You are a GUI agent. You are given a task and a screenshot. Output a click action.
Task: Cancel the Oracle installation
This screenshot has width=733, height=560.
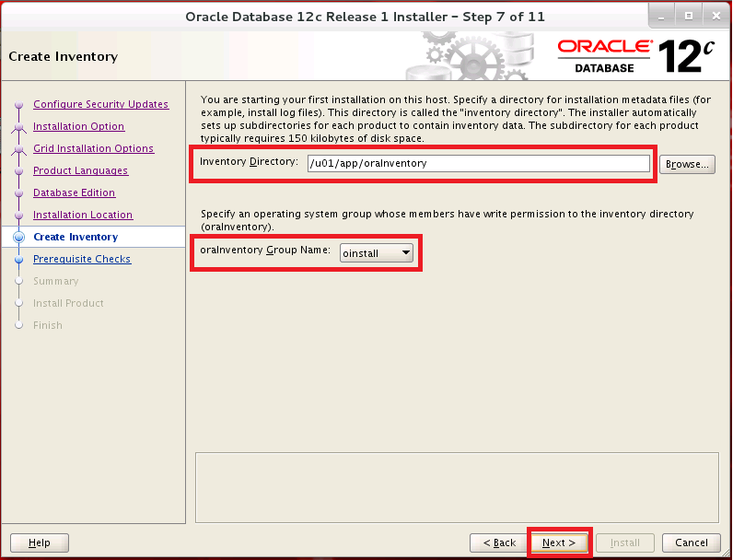692,542
